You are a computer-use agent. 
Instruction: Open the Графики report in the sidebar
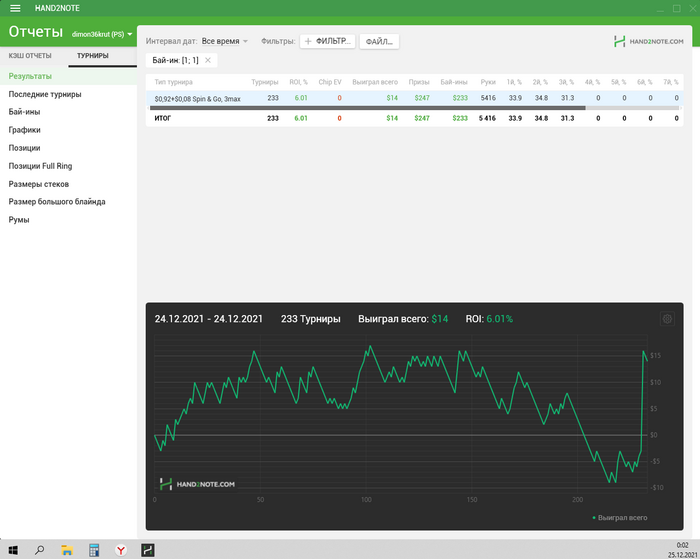click(x=25, y=130)
